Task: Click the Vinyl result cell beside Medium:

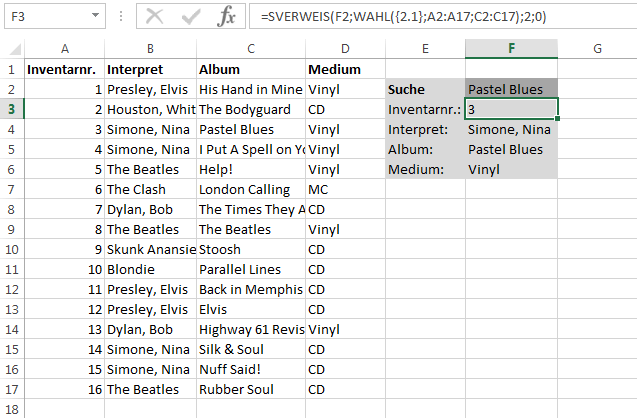Action: pos(511,169)
